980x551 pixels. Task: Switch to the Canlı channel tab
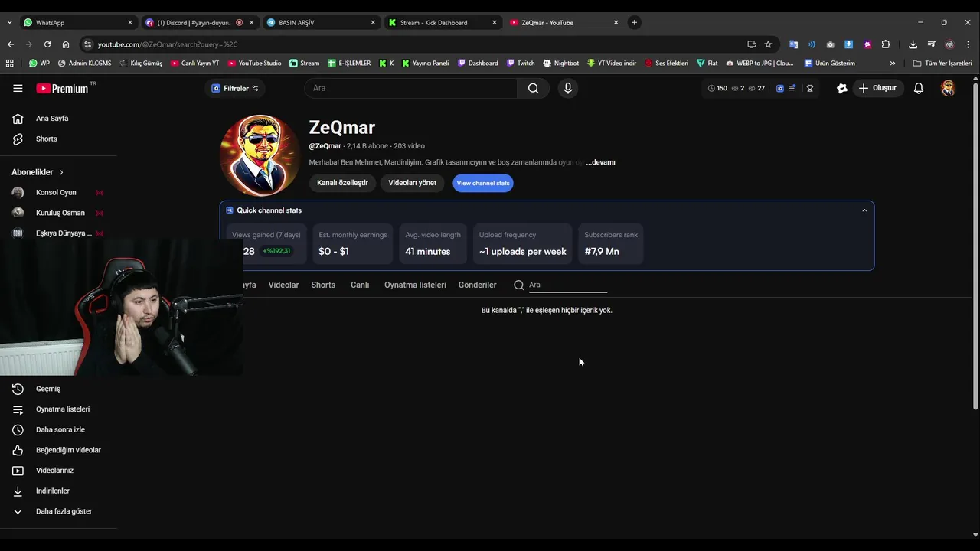click(360, 285)
